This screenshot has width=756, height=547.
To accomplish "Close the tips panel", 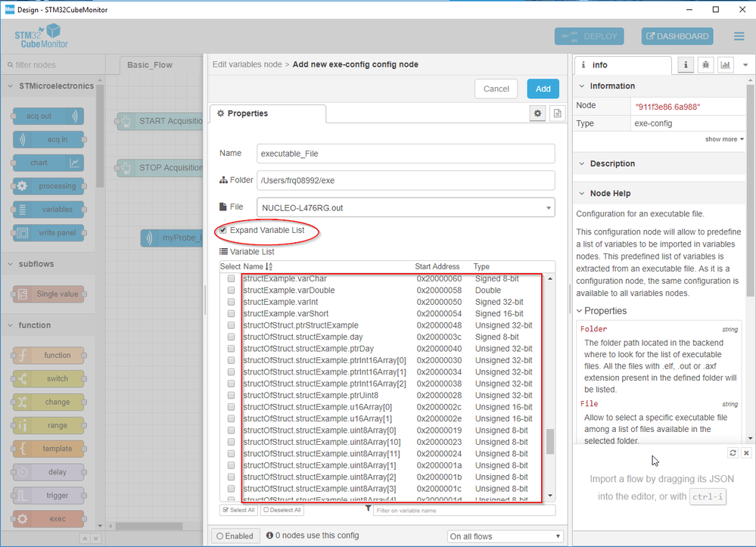I will pyautogui.click(x=746, y=453).
